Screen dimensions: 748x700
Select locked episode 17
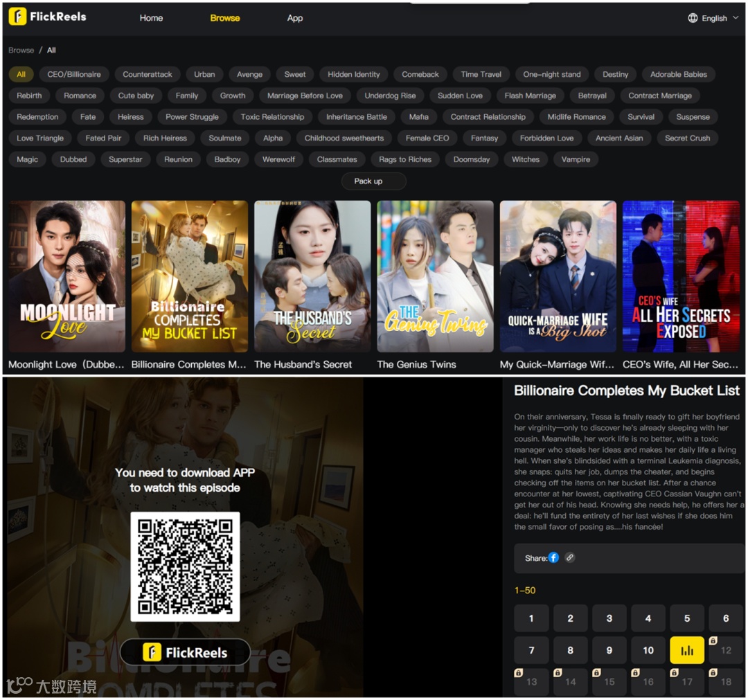point(687,682)
